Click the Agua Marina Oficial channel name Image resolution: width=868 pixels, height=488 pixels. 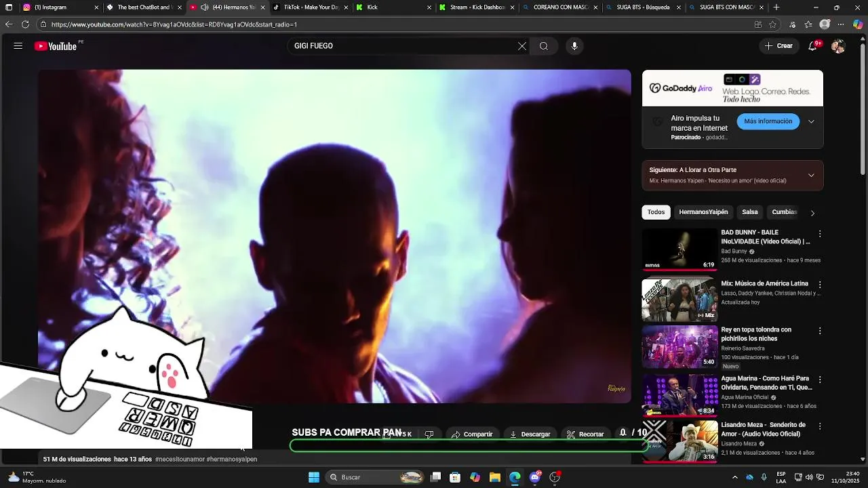(745, 398)
